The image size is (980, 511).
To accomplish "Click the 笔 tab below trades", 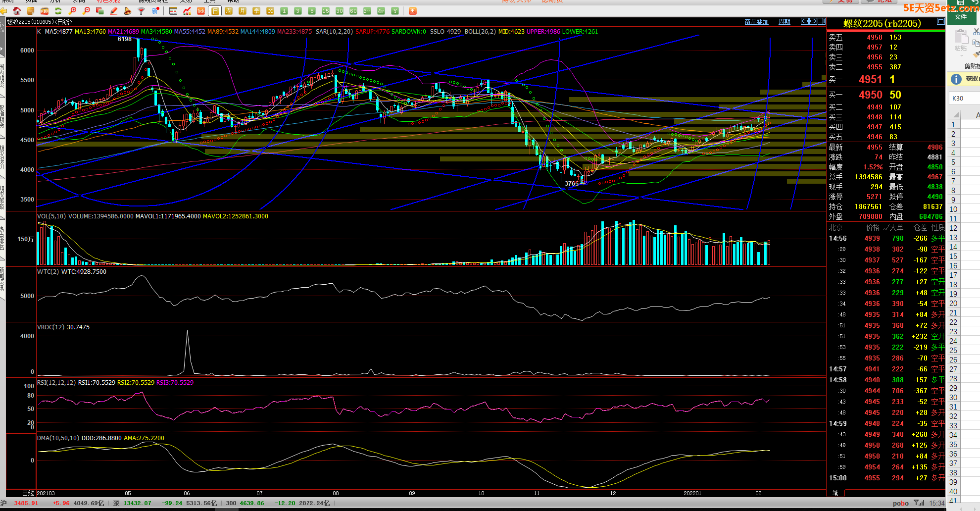I will [x=835, y=493].
